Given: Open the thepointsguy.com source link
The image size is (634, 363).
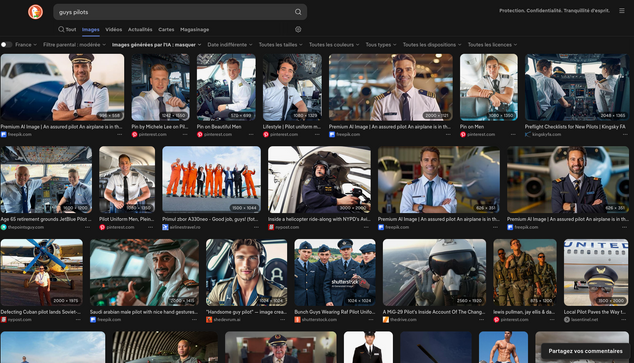Looking at the screenshot, I should pyautogui.click(x=26, y=227).
